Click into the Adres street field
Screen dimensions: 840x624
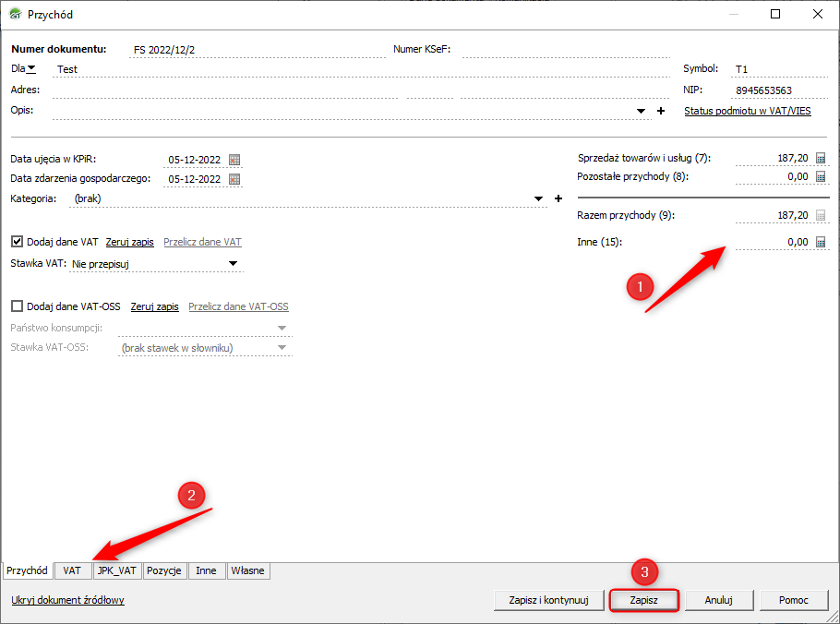(225, 90)
